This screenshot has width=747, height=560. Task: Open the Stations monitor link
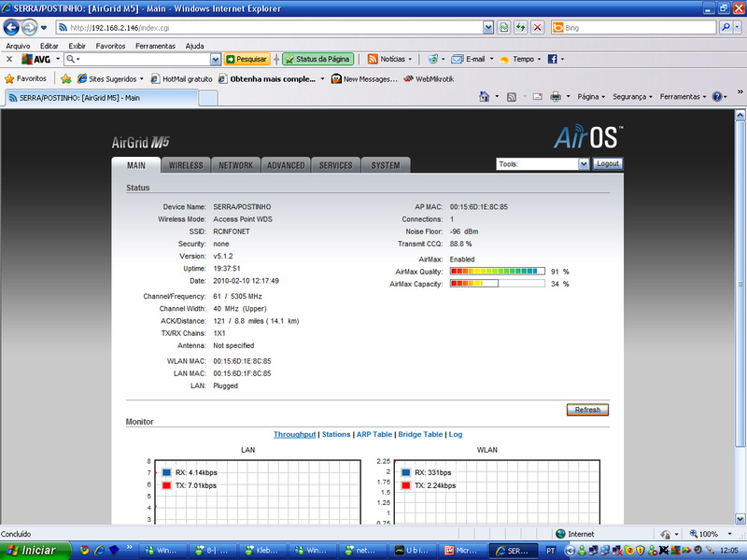(x=336, y=434)
